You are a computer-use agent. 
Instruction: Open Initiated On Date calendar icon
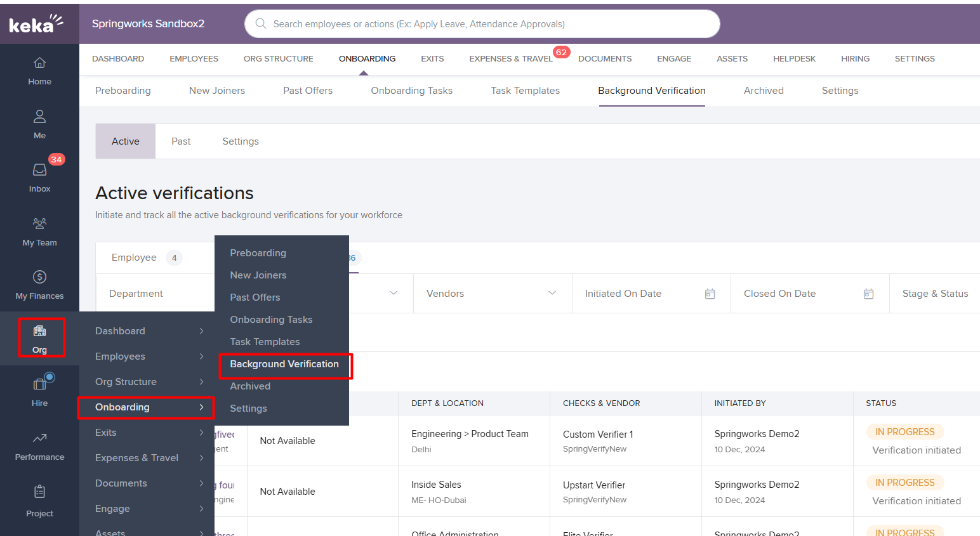click(710, 294)
